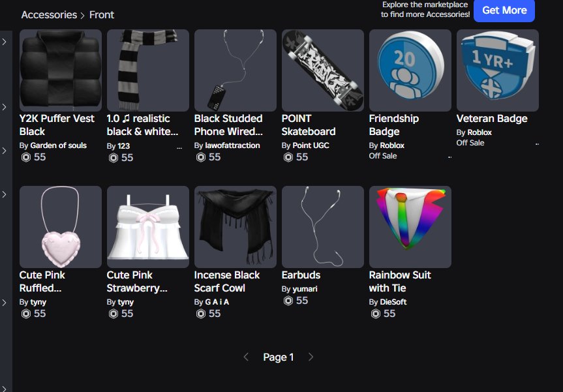Image resolution: width=563 pixels, height=392 pixels.
Task: Select the Y2K Puffer Vest Black thumbnail
Action: (x=61, y=70)
